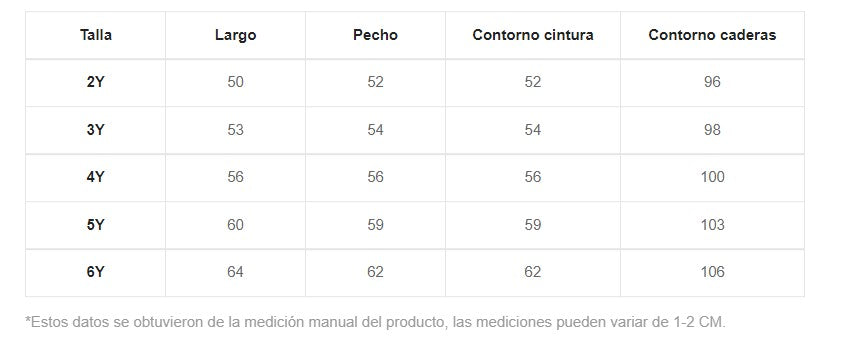Click the Contorno cintura value 59
Image resolution: width=842 pixels, height=362 pixels.
[x=533, y=225]
